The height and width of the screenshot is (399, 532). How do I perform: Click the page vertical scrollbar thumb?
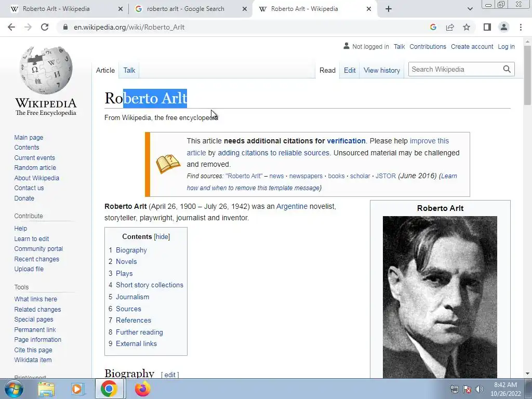coord(527,75)
